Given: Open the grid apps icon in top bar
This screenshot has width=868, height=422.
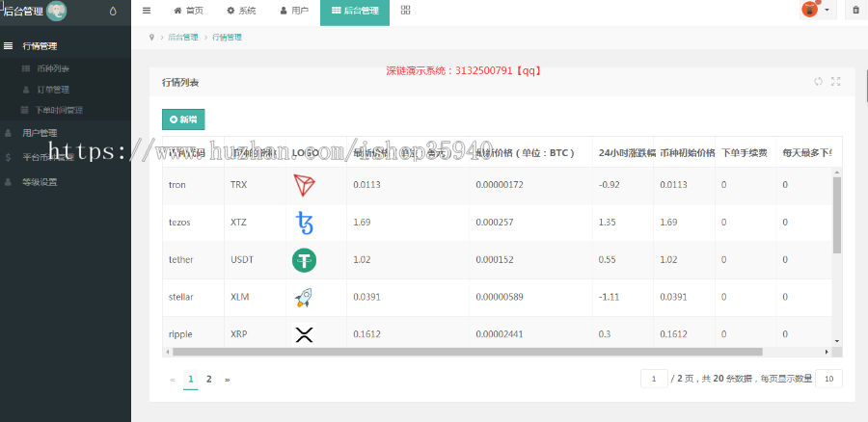Looking at the screenshot, I should (x=405, y=11).
